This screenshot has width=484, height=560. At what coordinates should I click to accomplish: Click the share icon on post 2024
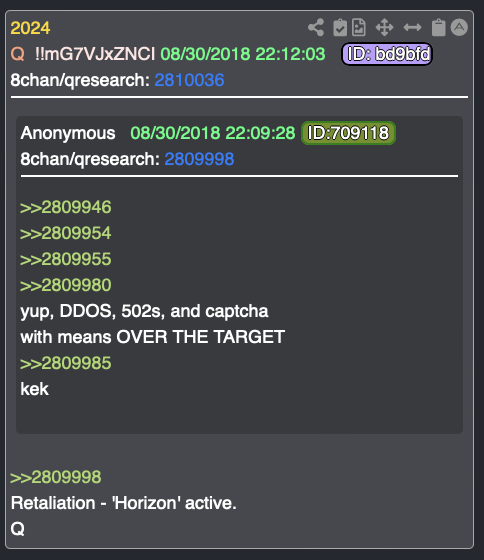point(316,28)
